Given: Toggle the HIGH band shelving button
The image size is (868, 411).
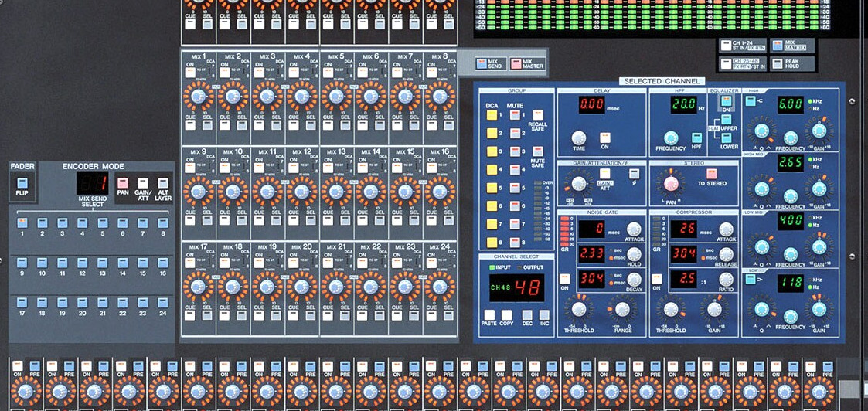Looking at the screenshot, I should [751, 101].
